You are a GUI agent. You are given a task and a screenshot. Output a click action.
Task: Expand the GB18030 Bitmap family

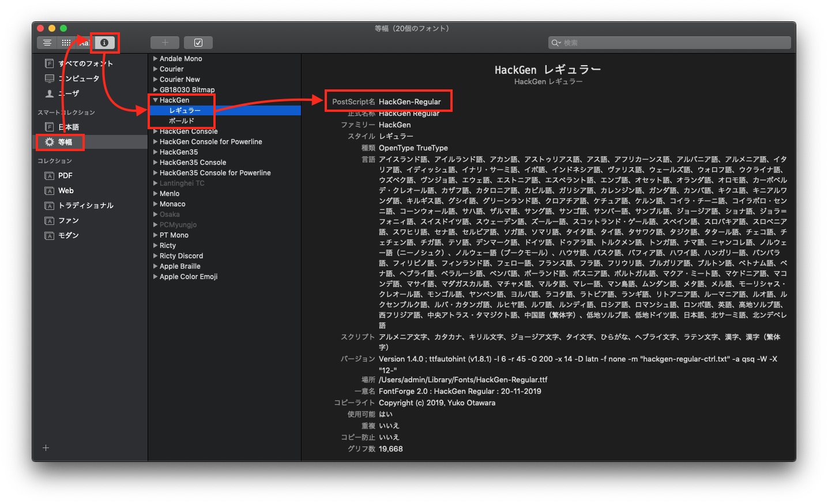point(155,90)
